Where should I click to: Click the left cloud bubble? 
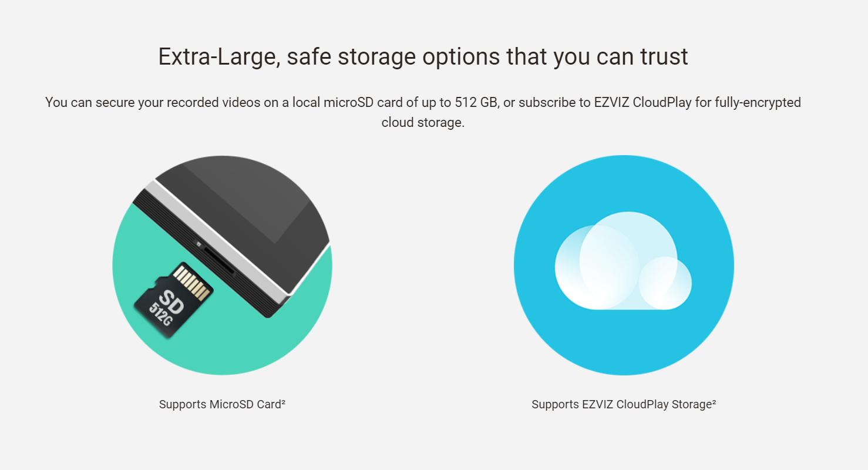tap(597, 267)
